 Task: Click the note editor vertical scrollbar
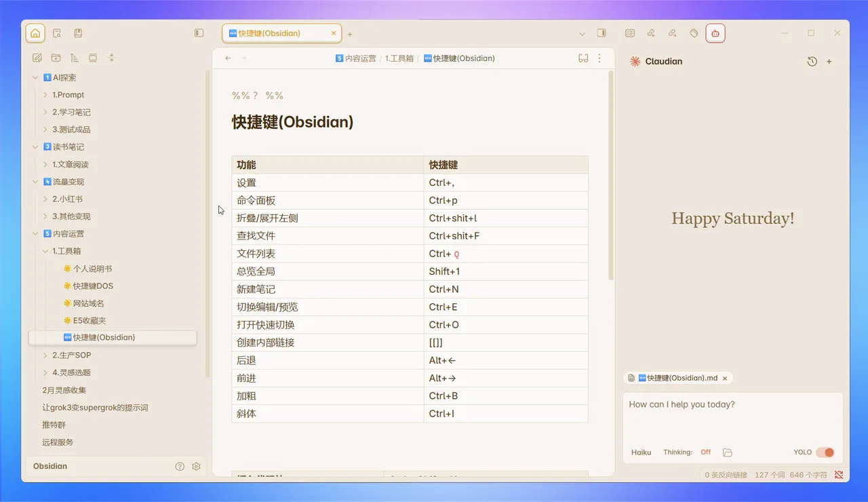611,175
